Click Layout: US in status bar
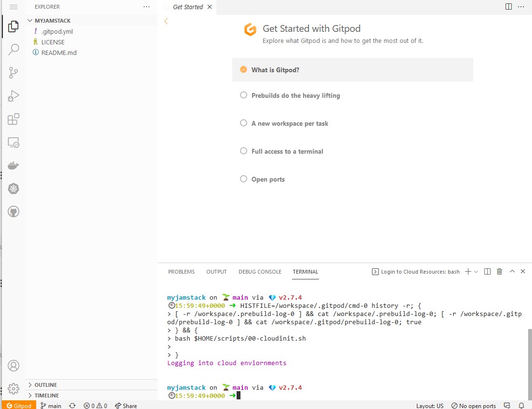Viewport: 532px width, 409px height. pos(429,406)
